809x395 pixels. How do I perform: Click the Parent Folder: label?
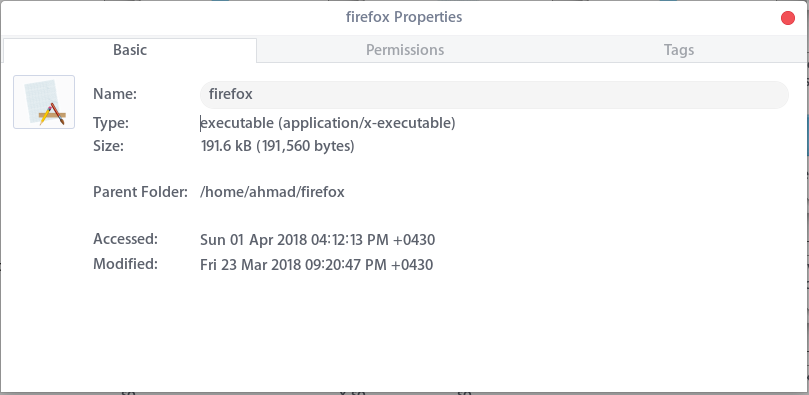tap(140, 192)
